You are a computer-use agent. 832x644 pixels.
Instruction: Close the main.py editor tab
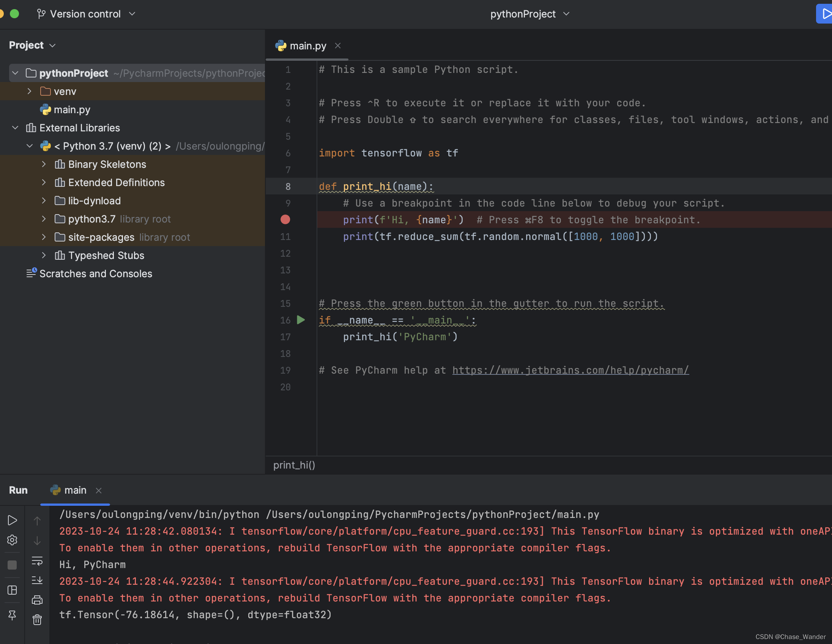[337, 46]
